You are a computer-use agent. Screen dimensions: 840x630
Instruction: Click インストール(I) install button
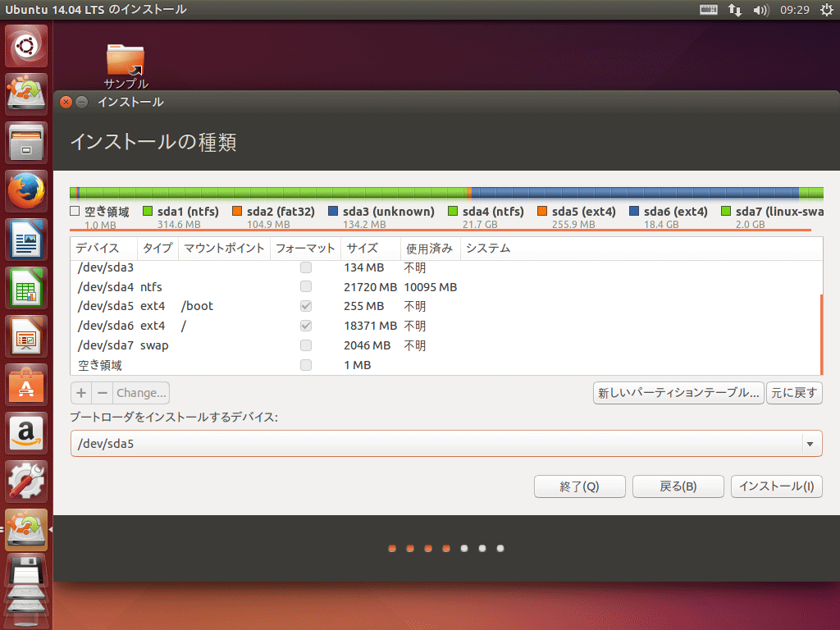[x=777, y=486]
